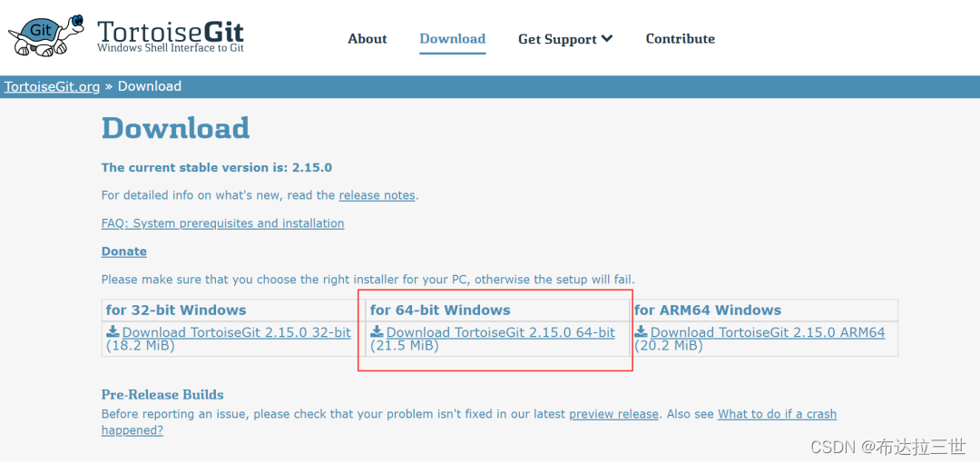980x464 pixels.
Task: Download TortoiseGit 2.15.0 32-bit installer
Action: pos(236,332)
